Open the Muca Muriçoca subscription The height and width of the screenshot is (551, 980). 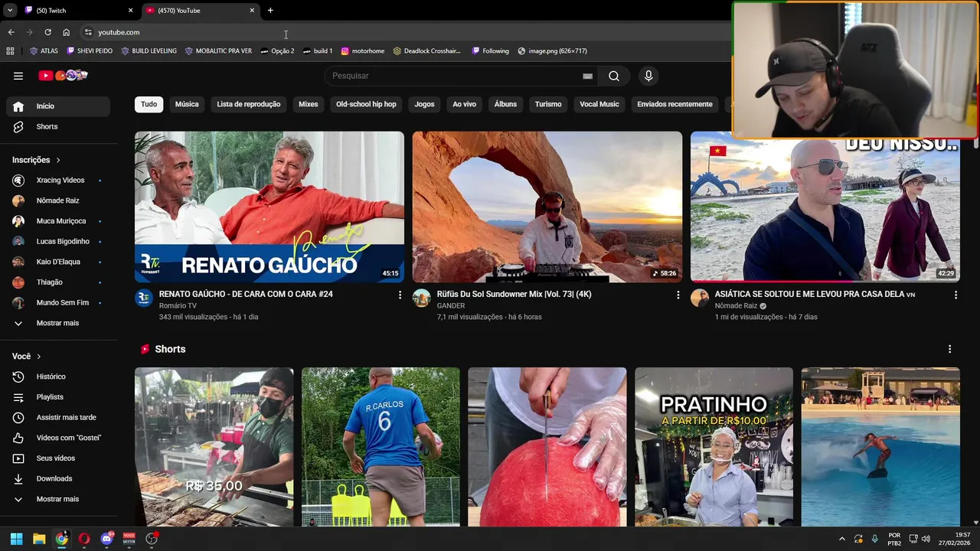pos(58,221)
